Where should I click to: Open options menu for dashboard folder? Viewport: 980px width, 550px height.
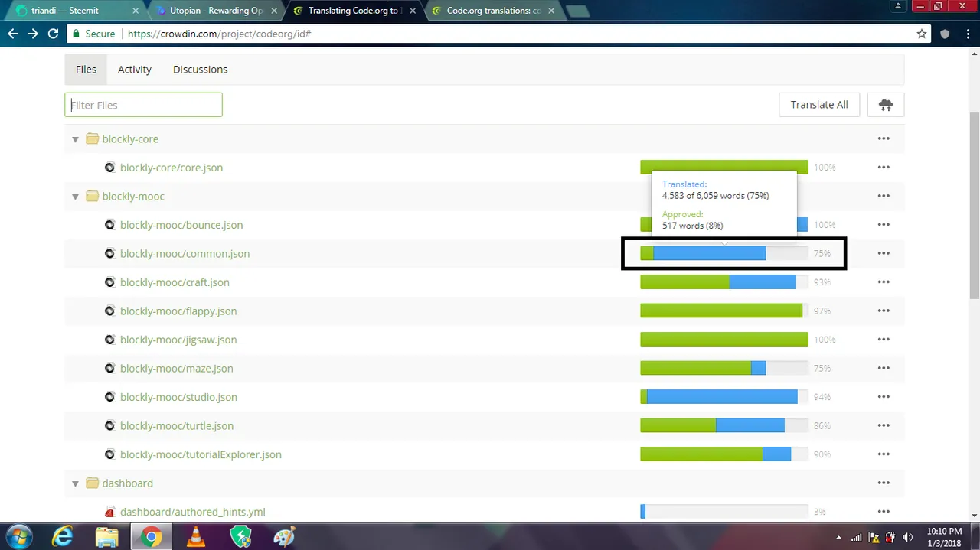click(884, 483)
